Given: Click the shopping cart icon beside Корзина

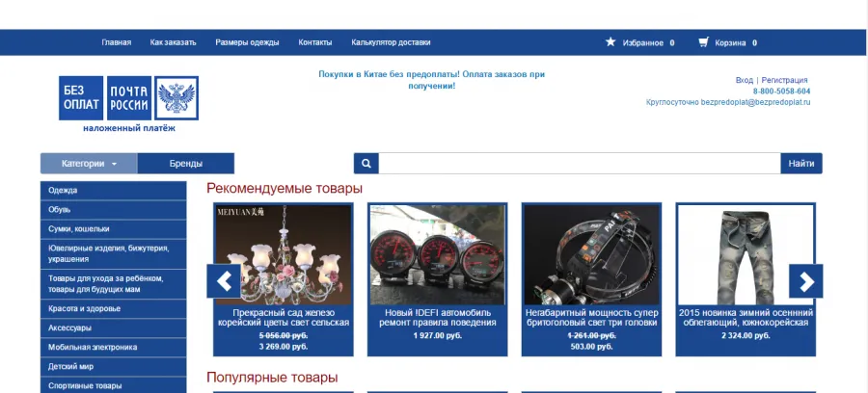Looking at the screenshot, I should 703,42.
